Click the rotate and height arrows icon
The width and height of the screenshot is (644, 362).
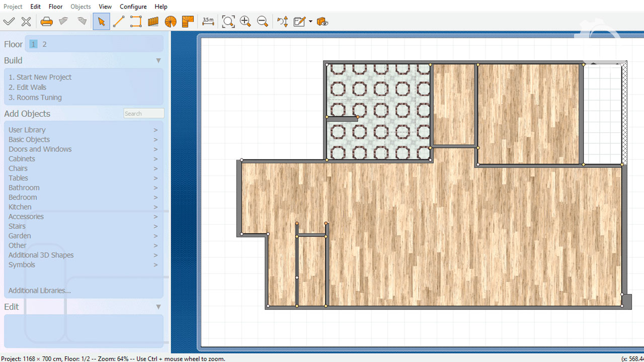283,22
